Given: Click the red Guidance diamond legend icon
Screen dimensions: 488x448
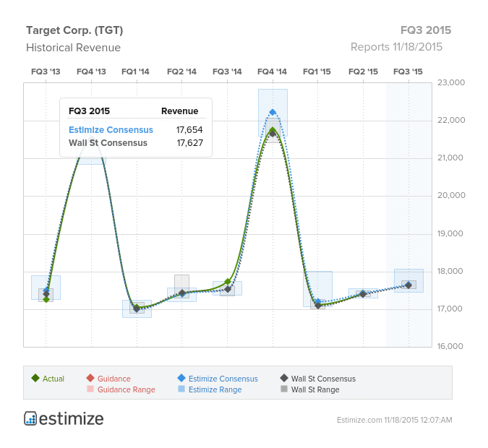Looking at the screenshot, I should click(90, 378).
